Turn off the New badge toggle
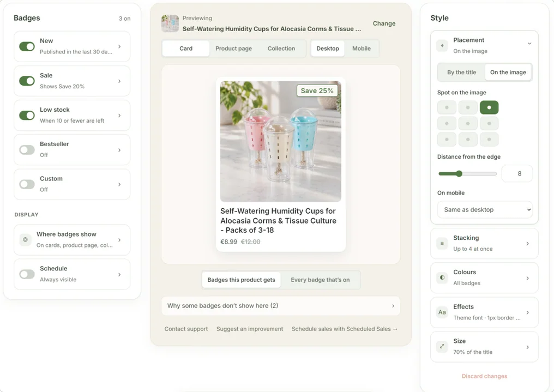The image size is (554, 392). point(27,47)
